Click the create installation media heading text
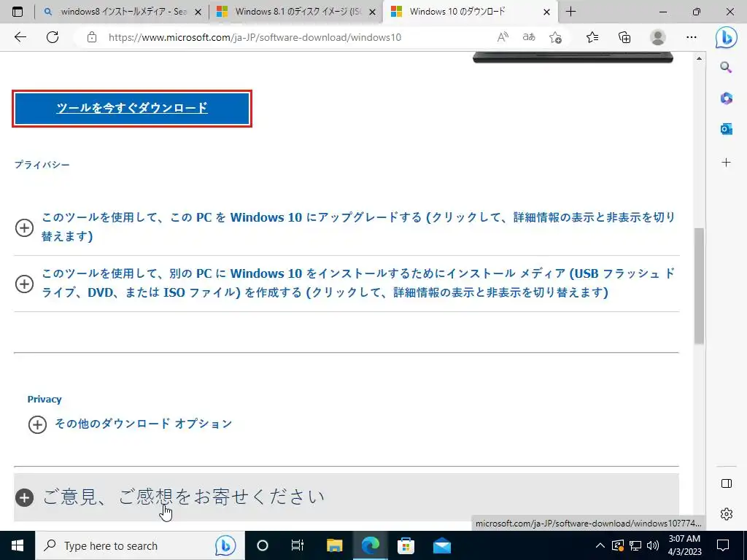747x560 pixels. [358, 283]
